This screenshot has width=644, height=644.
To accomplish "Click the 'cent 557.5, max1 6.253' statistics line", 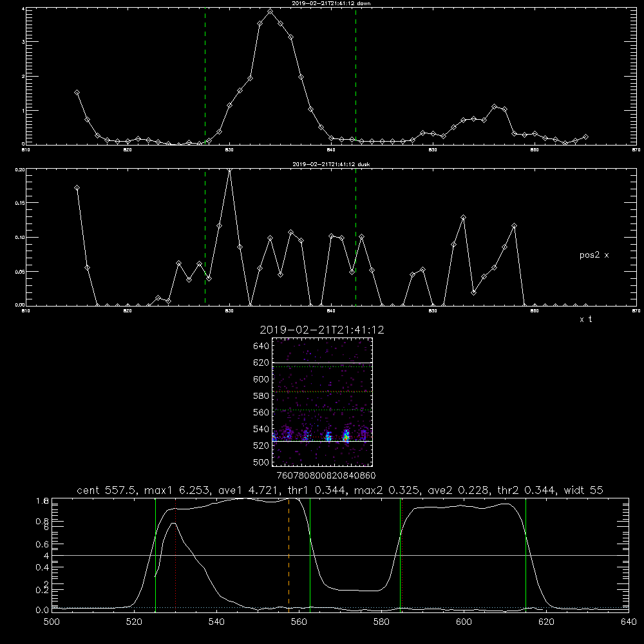I will pos(339,490).
